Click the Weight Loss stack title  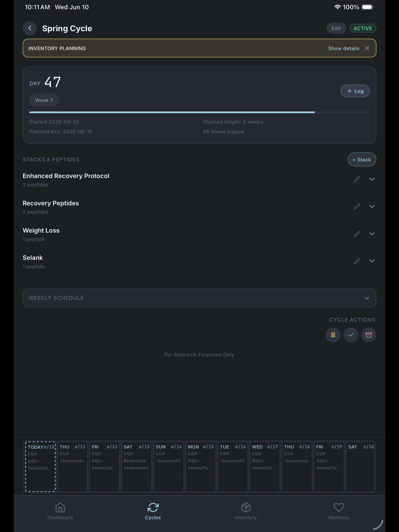[x=41, y=230]
